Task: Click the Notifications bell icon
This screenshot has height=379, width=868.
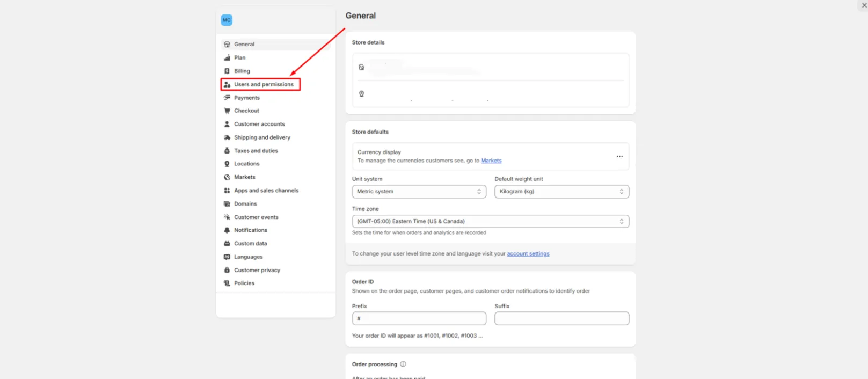Action: (x=227, y=230)
